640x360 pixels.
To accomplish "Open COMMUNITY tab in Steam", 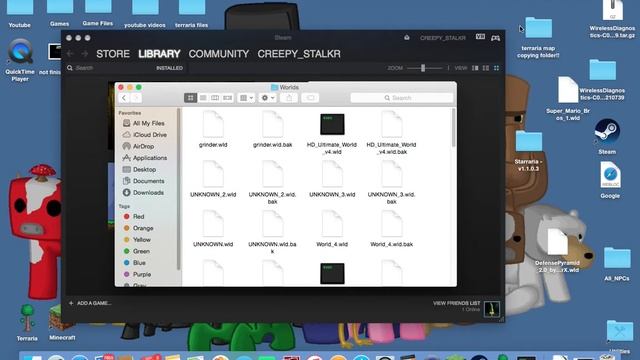I will (x=218, y=54).
